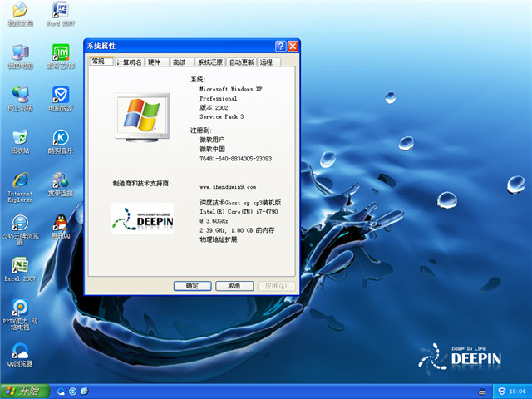Click the Service Pack 3 text

point(222,116)
